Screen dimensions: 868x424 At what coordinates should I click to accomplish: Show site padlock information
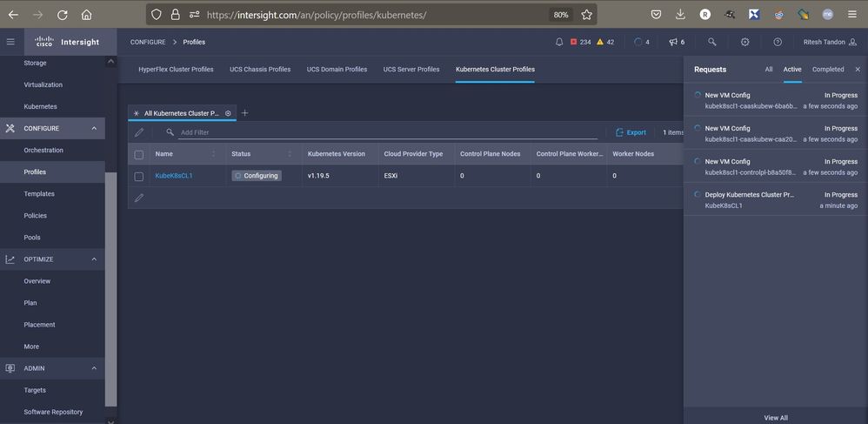[x=176, y=15]
